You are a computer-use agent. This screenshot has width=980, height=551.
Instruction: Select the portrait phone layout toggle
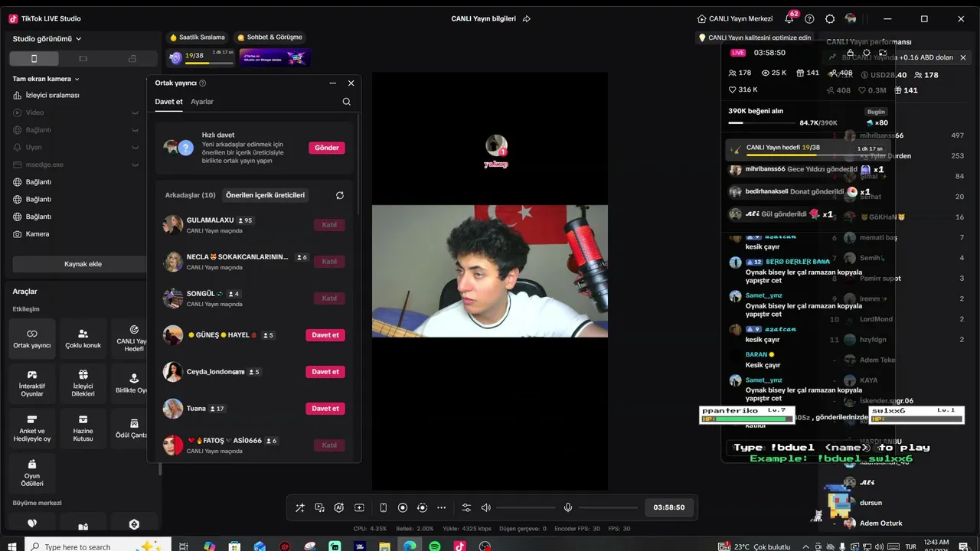pos(34,58)
